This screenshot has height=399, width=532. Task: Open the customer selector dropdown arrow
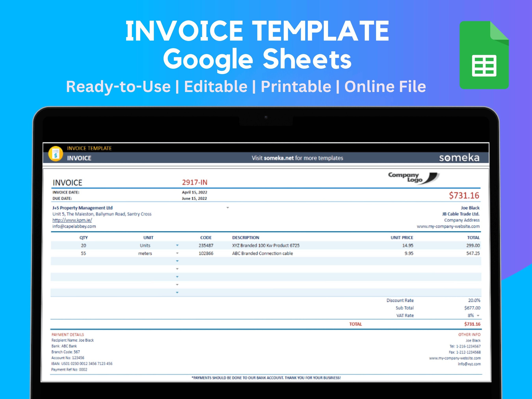coord(228,207)
